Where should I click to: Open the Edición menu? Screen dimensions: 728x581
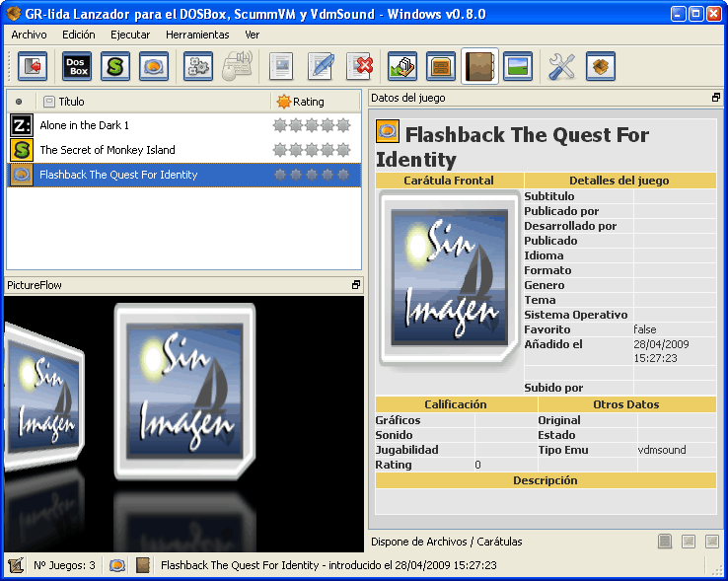79,35
